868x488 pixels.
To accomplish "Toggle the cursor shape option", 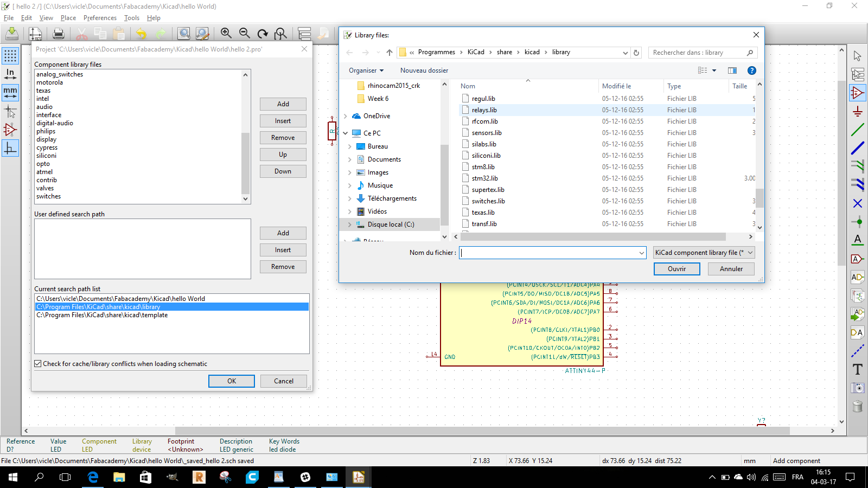I will click(10, 111).
